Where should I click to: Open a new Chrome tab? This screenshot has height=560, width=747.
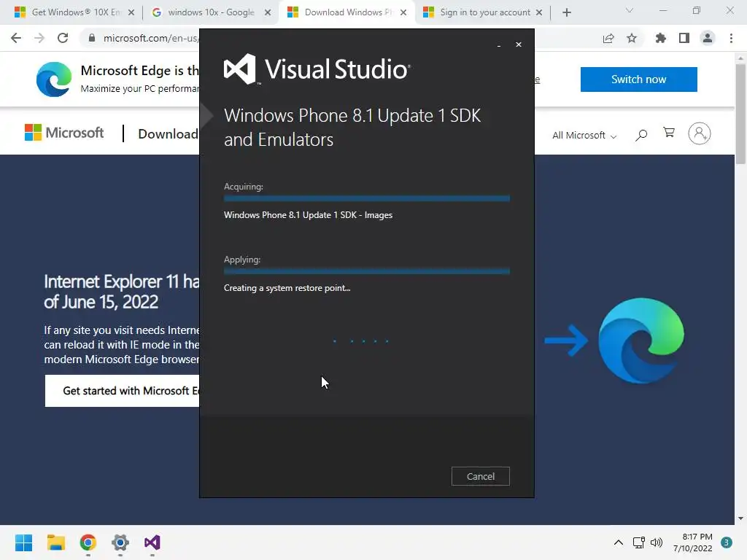click(566, 12)
